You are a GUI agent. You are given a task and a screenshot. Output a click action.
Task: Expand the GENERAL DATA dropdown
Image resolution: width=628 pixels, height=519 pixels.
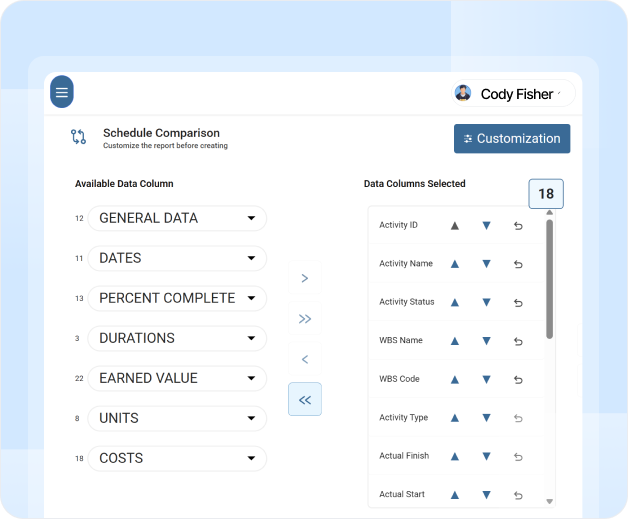click(x=177, y=218)
